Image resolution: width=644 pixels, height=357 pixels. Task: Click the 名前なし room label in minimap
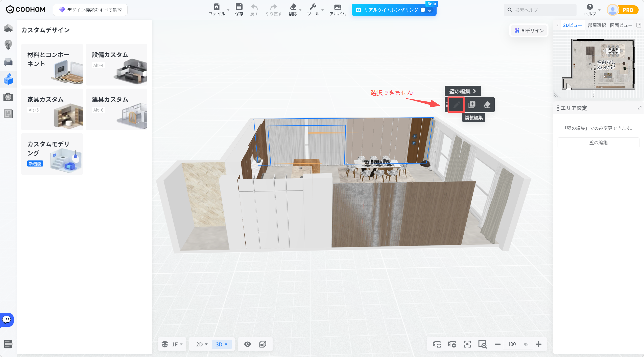[x=606, y=62]
